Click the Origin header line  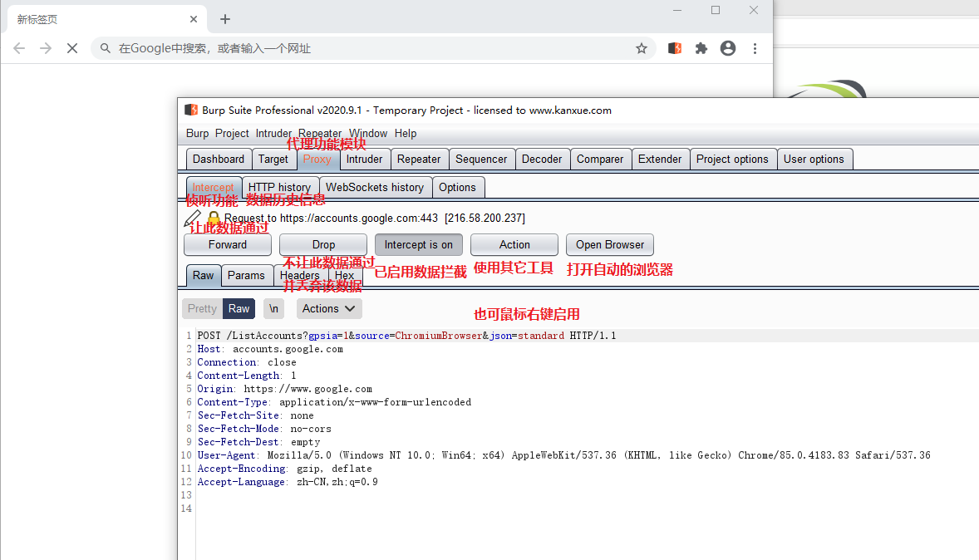285,389
